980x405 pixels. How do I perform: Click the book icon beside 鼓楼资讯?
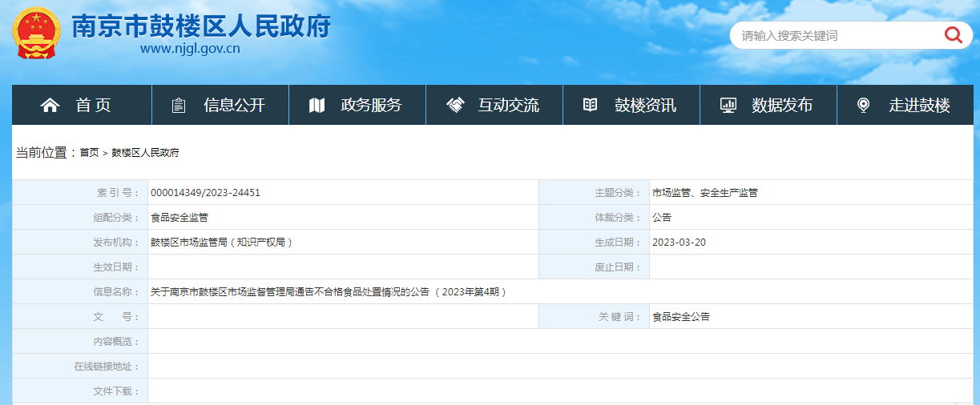(x=591, y=106)
